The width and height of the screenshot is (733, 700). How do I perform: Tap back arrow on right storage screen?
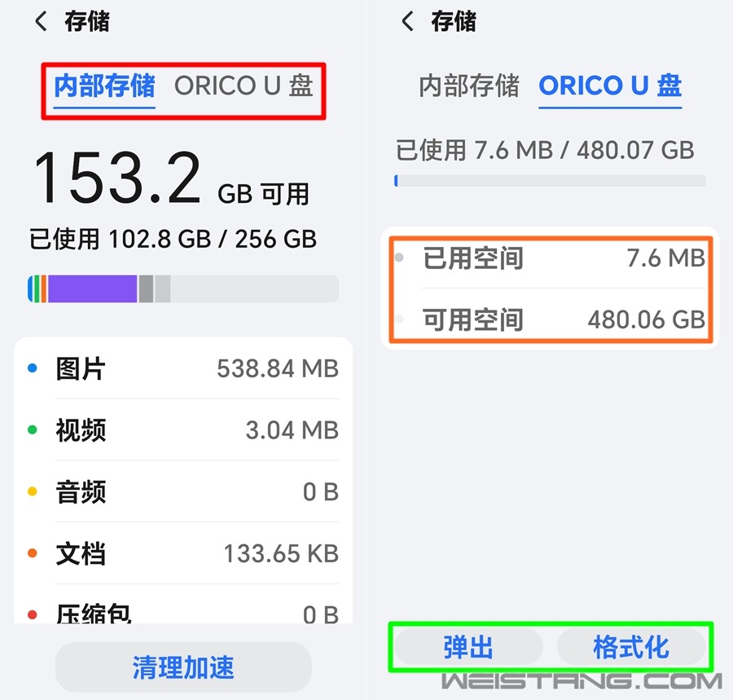pos(408,21)
